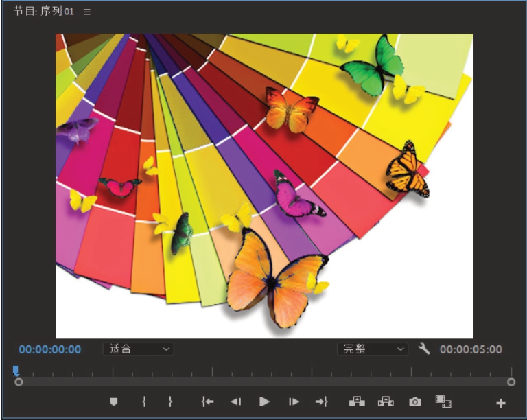Step back one frame
The height and width of the screenshot is (420, 527).
click(236, 402)
